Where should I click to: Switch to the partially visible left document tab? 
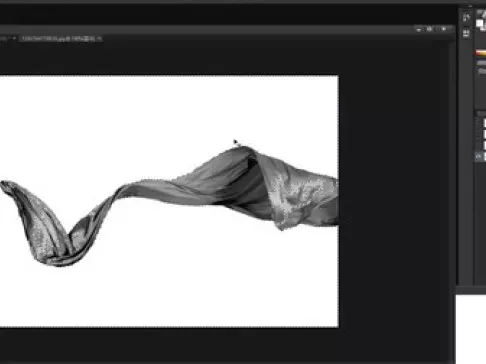[x=4, y=39]
